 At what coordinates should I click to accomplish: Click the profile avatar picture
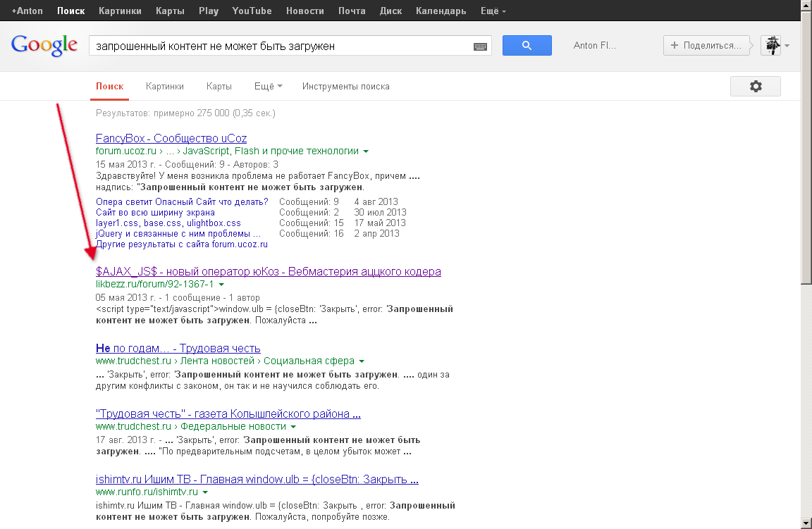(770, 46)
